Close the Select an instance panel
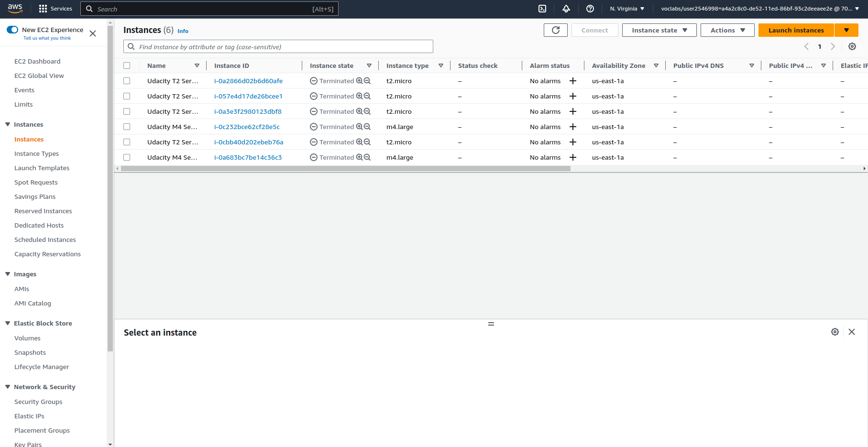This screenshot has height=447, width=868. (x=852, y=332)
